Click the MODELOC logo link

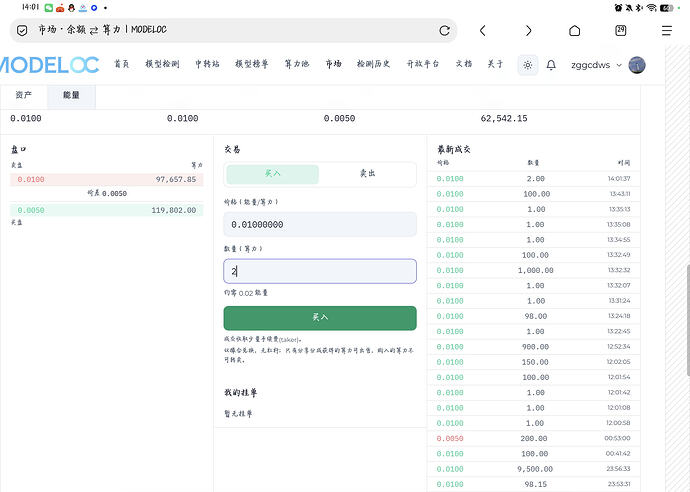pyautogui.click(x=49, y=65)
